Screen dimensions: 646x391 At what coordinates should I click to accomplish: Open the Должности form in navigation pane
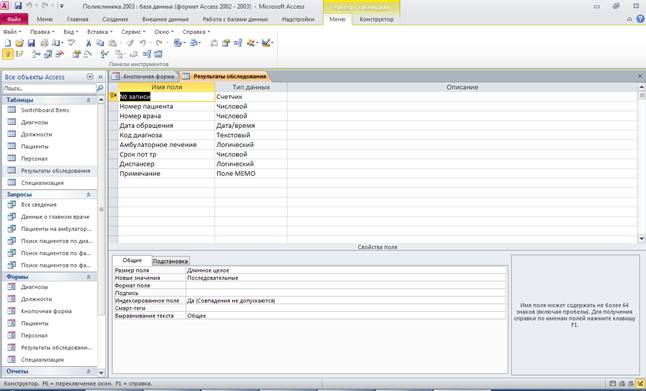36,299
